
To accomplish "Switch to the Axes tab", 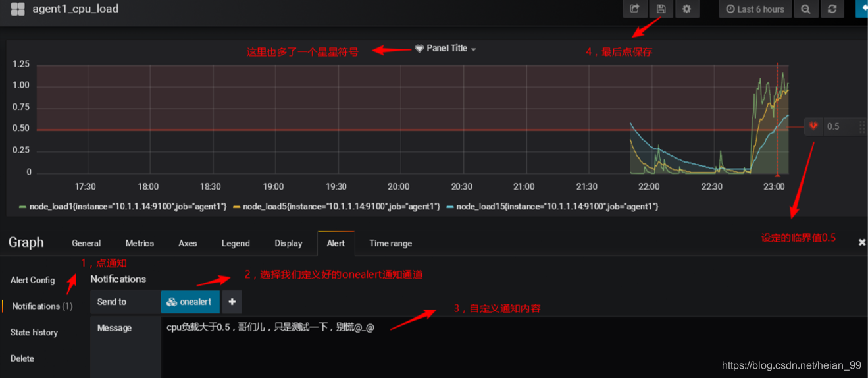I will pos(188,243).
